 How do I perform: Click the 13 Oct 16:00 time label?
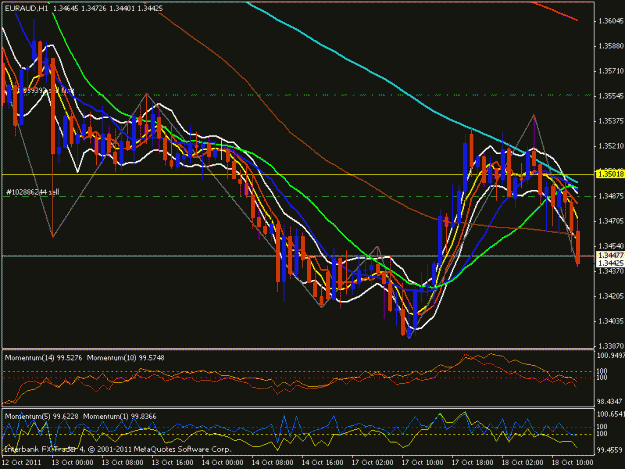click(x=173, y=463)
